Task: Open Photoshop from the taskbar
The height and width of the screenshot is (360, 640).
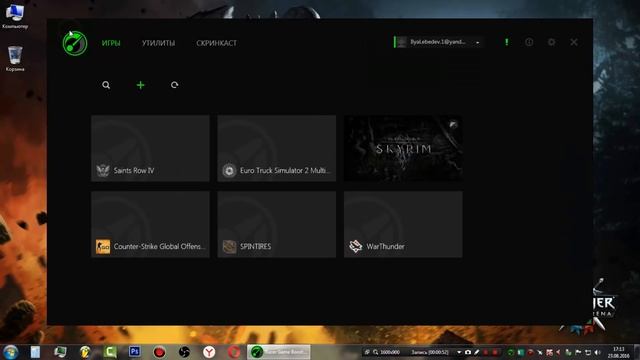Action: pyautogui.click(x=135, y=351)
